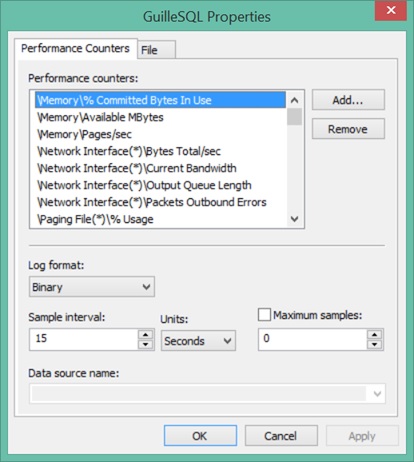Close the GuilleSQL Properties dialog
Image resolution: width=414 pixels, height=462 pixels.
point(391,10)
